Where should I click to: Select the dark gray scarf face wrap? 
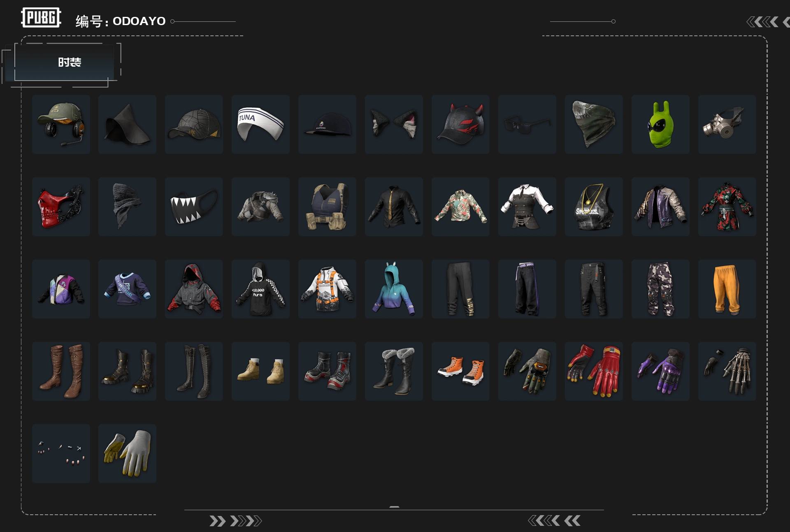[128, 207]
